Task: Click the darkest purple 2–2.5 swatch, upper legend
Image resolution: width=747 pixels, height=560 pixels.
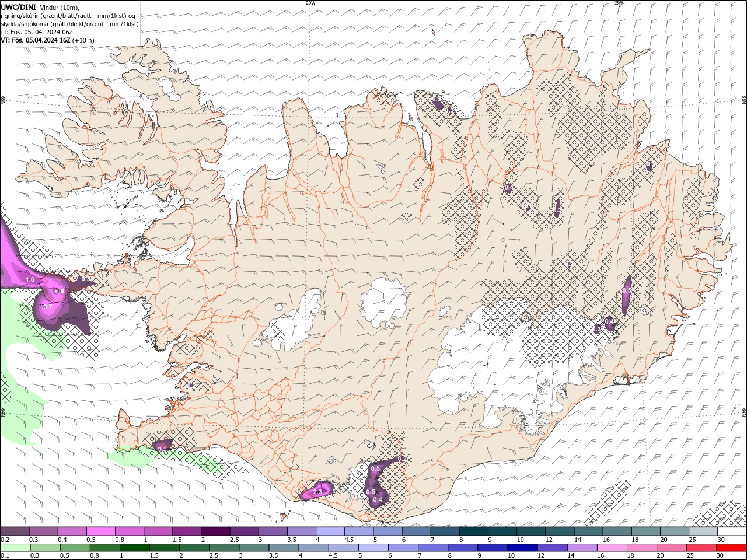Action: pyautogui.click(x=215, y=531)
